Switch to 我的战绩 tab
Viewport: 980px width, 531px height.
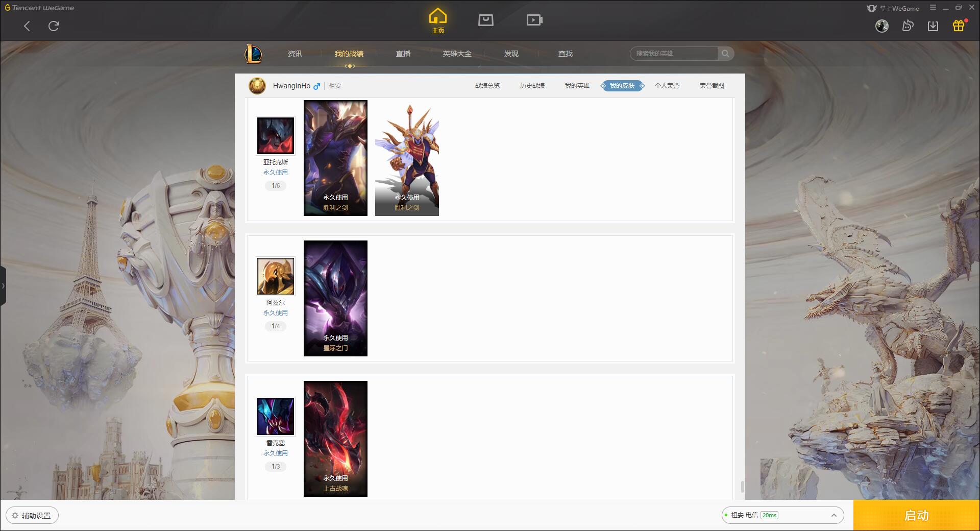pyautogui.click(x=349, y=54)
